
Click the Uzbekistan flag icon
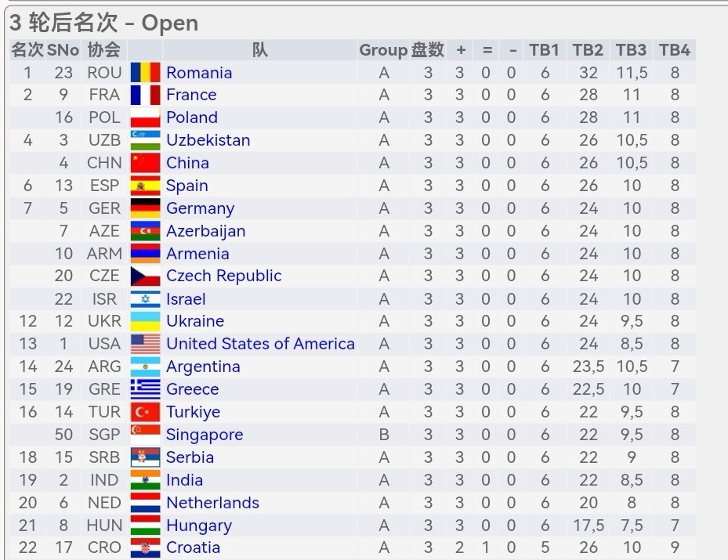(145, 140)
